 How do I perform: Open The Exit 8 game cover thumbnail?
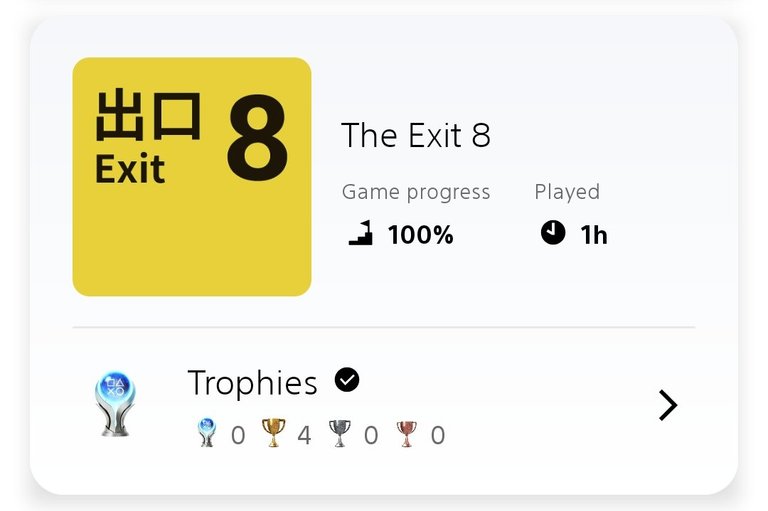192,177
